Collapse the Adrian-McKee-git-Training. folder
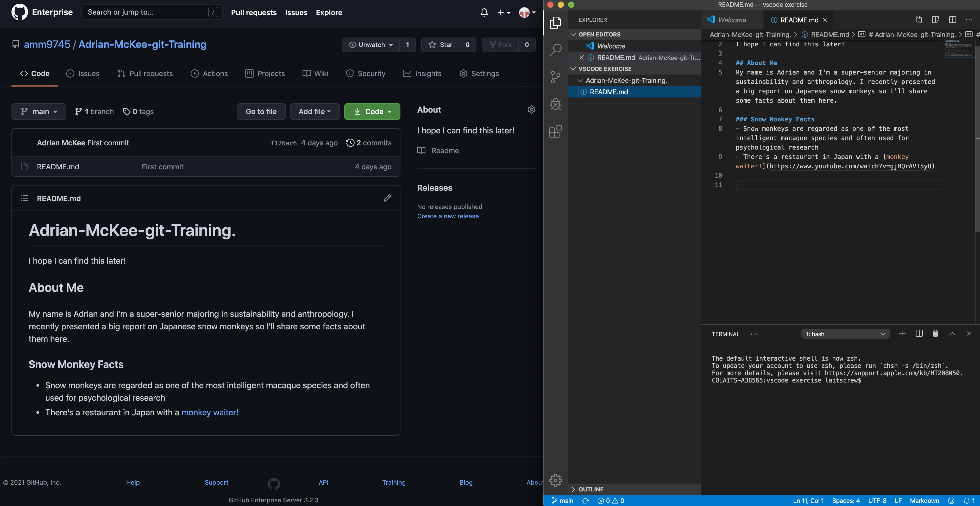The image size is (980, 506). pos(635,80)
